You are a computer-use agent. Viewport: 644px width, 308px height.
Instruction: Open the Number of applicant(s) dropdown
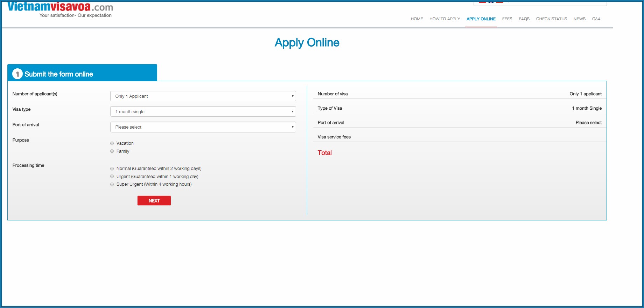203,96
